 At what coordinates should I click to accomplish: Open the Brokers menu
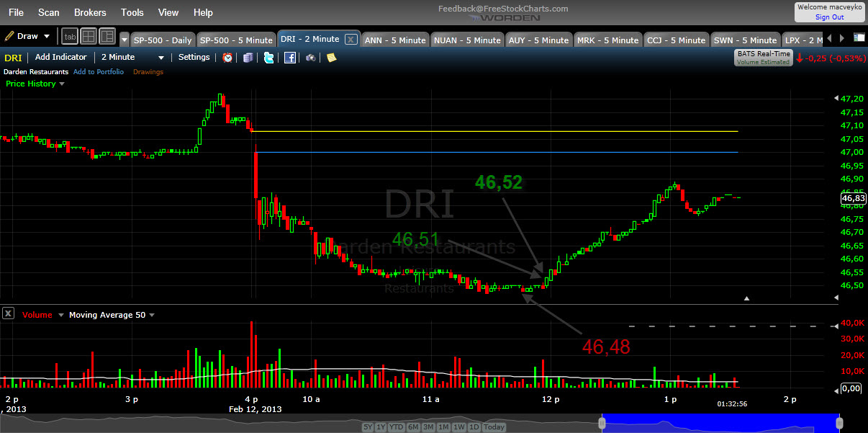click(90, 12)
